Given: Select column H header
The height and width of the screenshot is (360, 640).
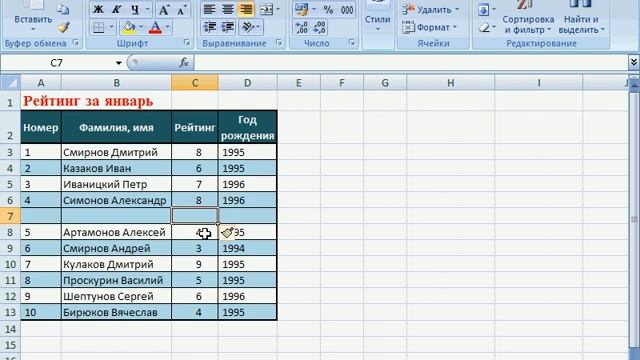Looking at the screenshot, I should tap(450, 83).
